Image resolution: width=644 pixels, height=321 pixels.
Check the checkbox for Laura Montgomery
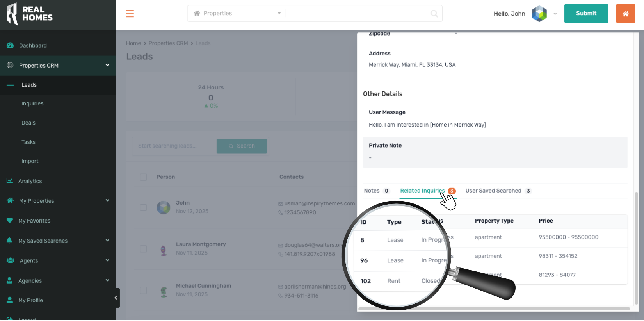point(143,249)
